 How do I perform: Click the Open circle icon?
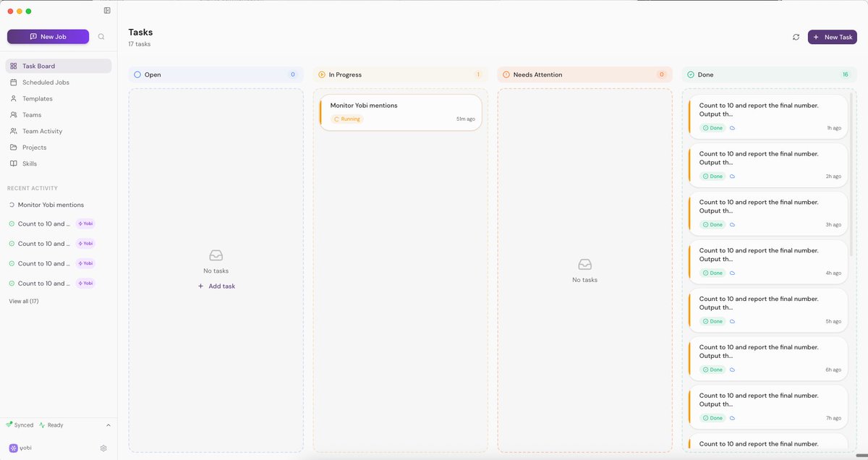coord(137,74)
